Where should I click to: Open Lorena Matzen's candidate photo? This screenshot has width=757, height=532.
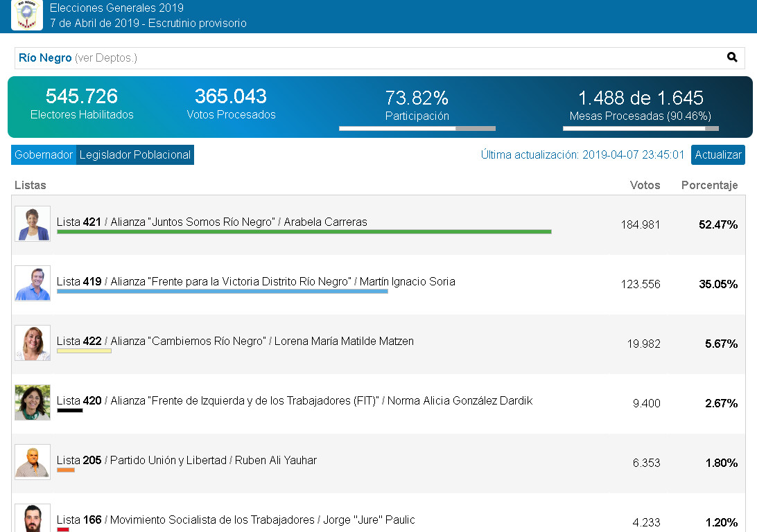(33, 343)
